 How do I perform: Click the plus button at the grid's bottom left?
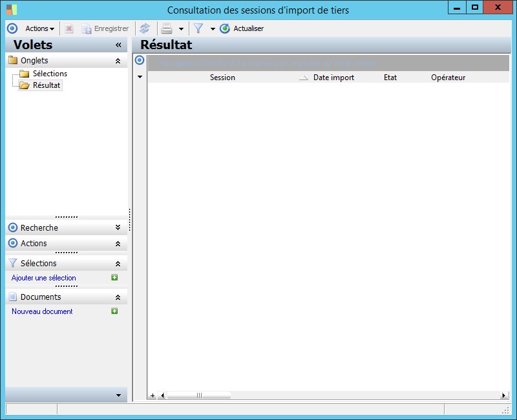tap(153, 395)
